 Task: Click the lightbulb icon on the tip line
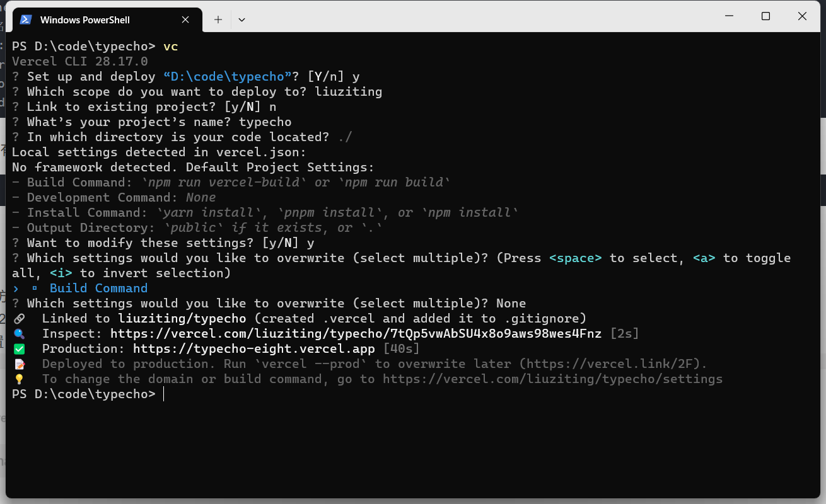pyautogui.click(x=19, y=379)
